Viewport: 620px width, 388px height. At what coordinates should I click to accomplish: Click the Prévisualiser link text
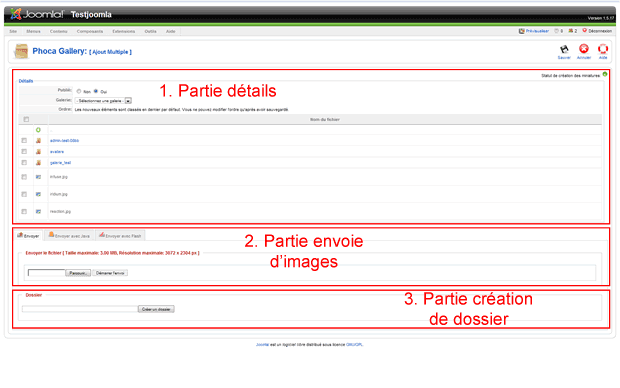pos(537,31)
